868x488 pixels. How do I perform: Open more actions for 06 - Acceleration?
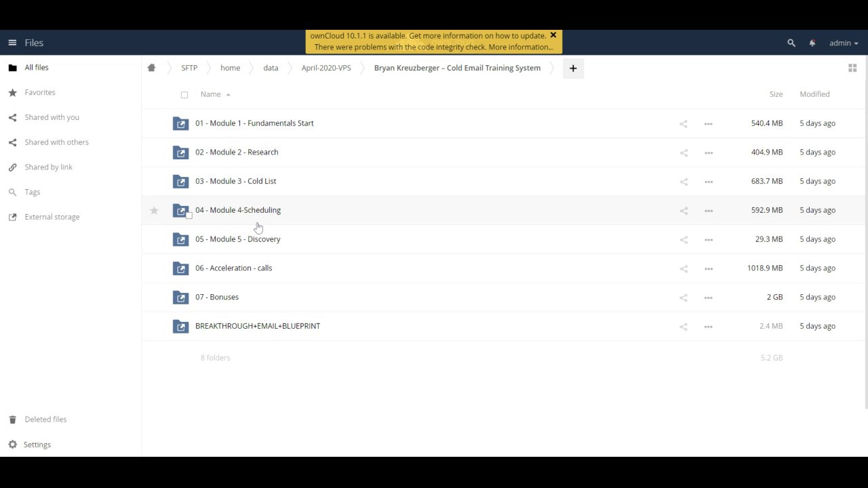[709, 269]
